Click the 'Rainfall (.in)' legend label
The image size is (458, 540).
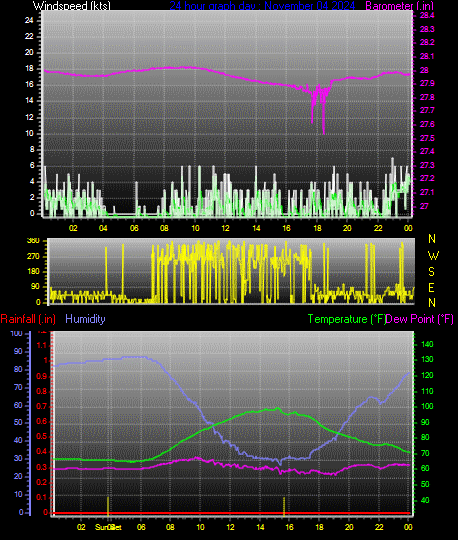[28, 319]
